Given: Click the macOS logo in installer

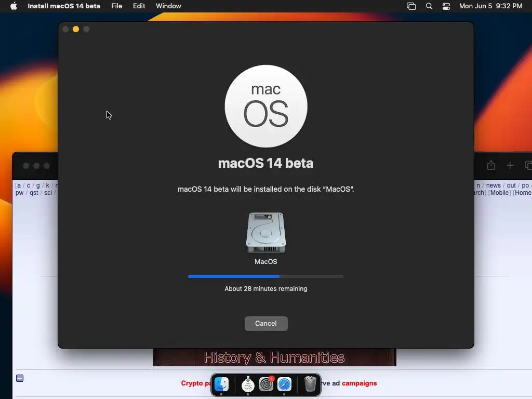Looking at the screenshot, I should (266, 106).
